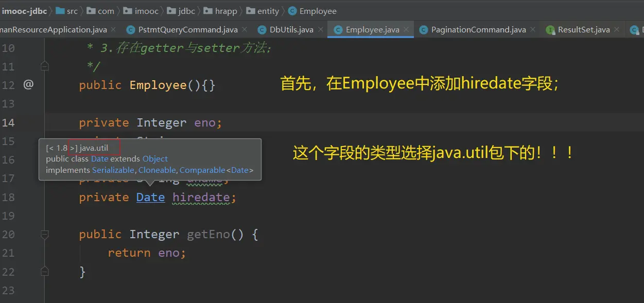Click the class icon on PstmtQueryCommand.java tab
Viewport: 644px width, 303px height.
(130, 30)
